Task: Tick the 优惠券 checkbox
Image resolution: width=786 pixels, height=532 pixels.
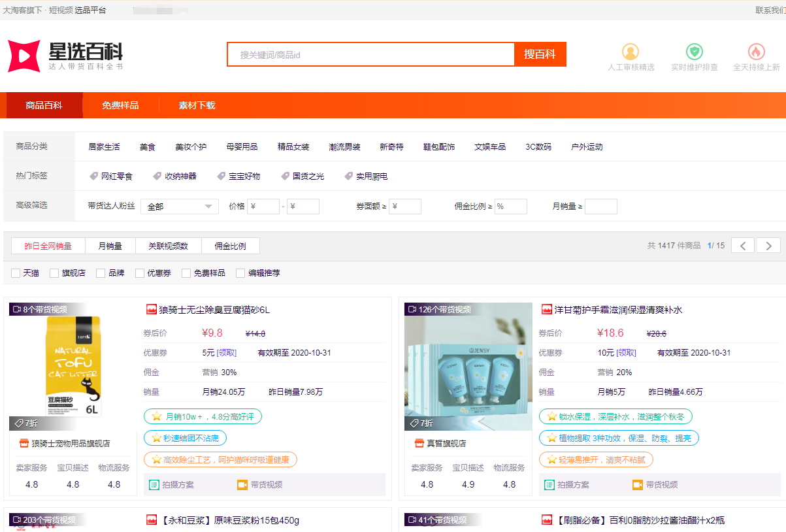Action: (140, 273)
